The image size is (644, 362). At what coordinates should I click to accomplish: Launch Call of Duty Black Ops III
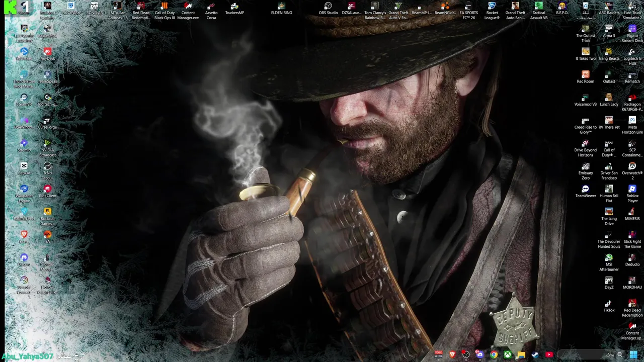pos(165,11)
